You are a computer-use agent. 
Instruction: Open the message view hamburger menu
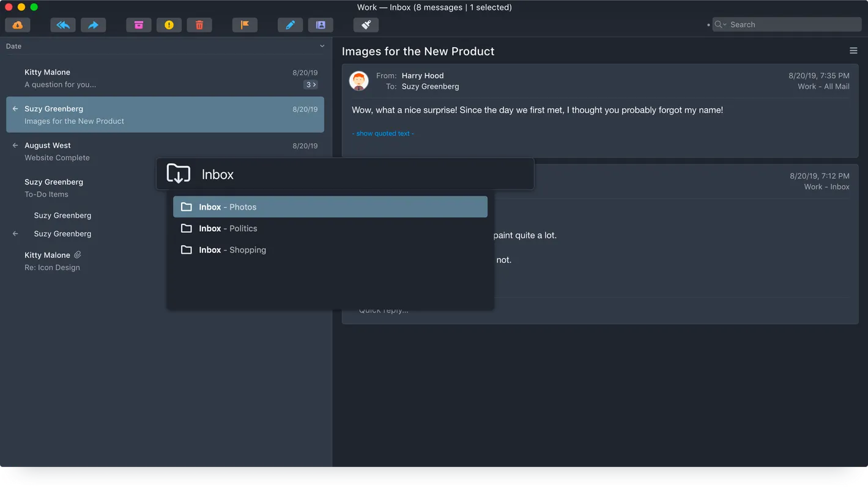pyautogui.click(x=853, y=51)
